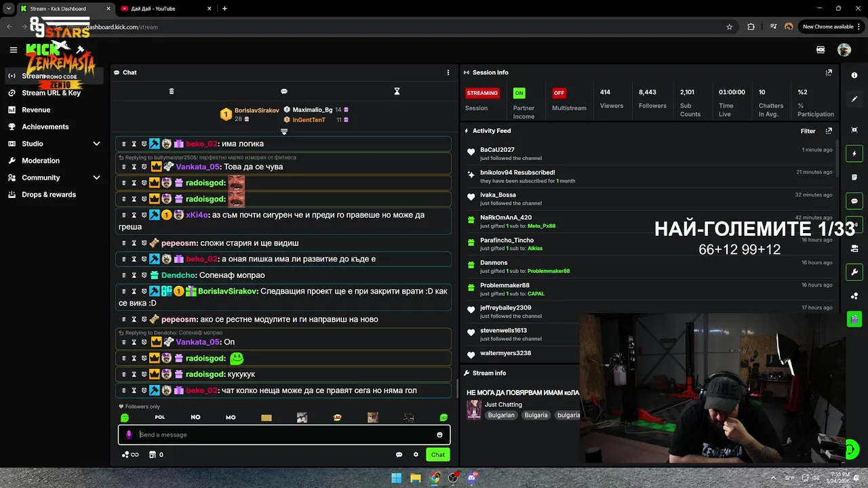The image size is (868, 488).
Task: Open the info icon in right sidebar
Action: click(x=854, y=75)
